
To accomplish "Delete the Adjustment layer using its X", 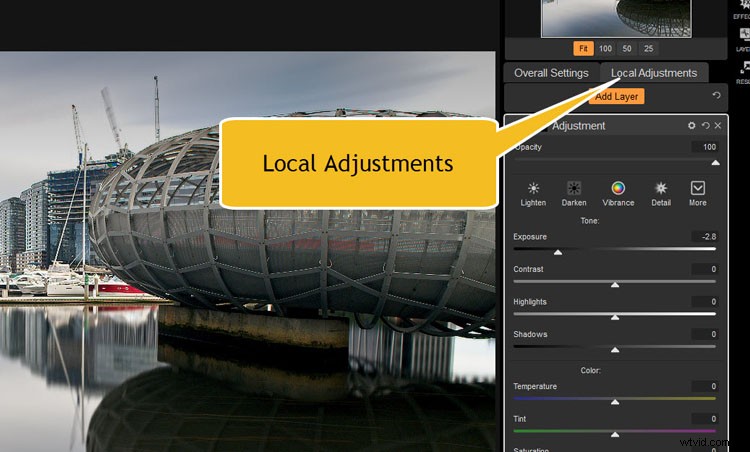I will (x=717, y=125).
